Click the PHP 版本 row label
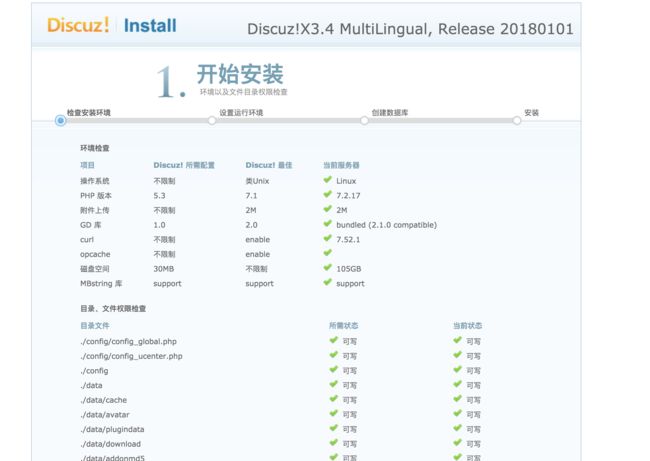Viewport: 650px width, 461px height. (x=96, y=196)
